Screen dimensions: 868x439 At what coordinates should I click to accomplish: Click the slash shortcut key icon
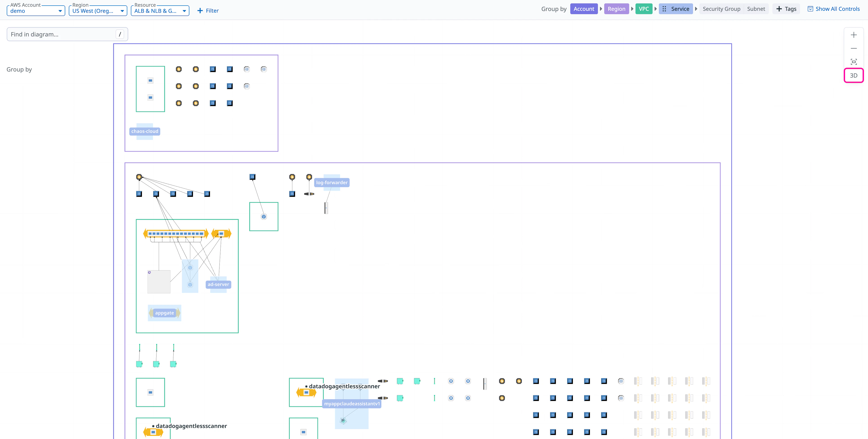tap(120, 34)
